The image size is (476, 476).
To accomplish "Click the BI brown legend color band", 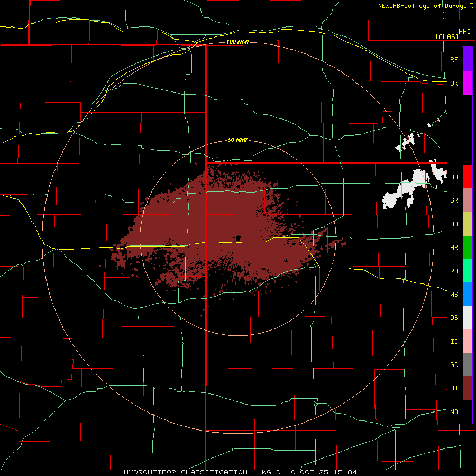I will [x=467, y=388].
